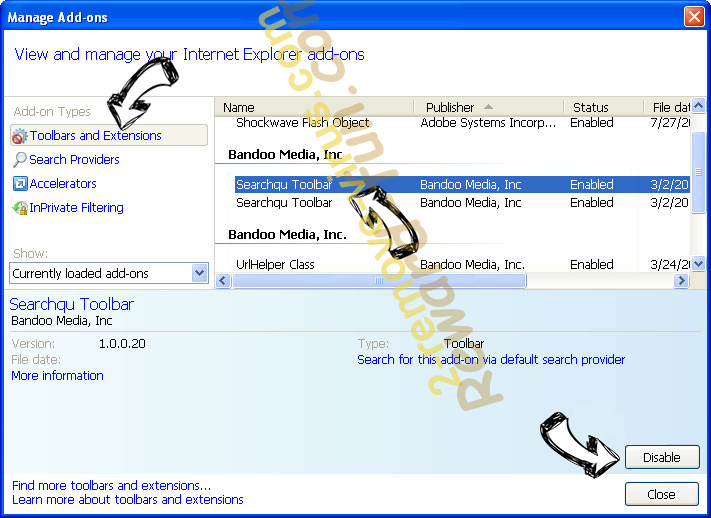Click Search for this add-on via default provider
711x518 pixels.
491,360
